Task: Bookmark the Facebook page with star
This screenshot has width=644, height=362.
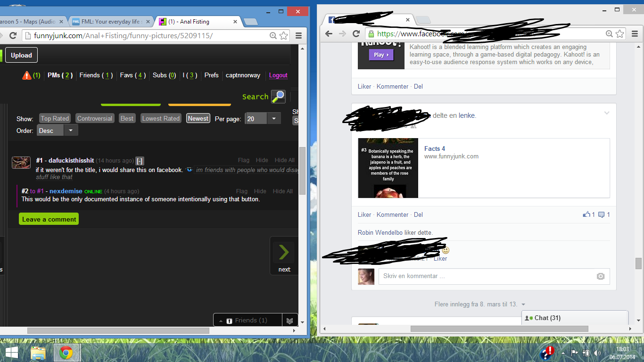Action: pos(620,33)
